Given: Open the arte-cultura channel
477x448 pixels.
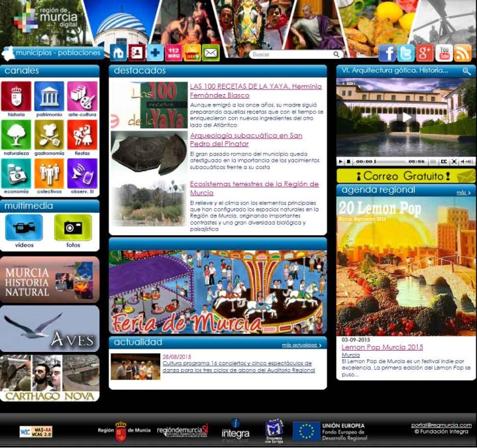Looking at the screenshot, I should click(x=82, y=99).
